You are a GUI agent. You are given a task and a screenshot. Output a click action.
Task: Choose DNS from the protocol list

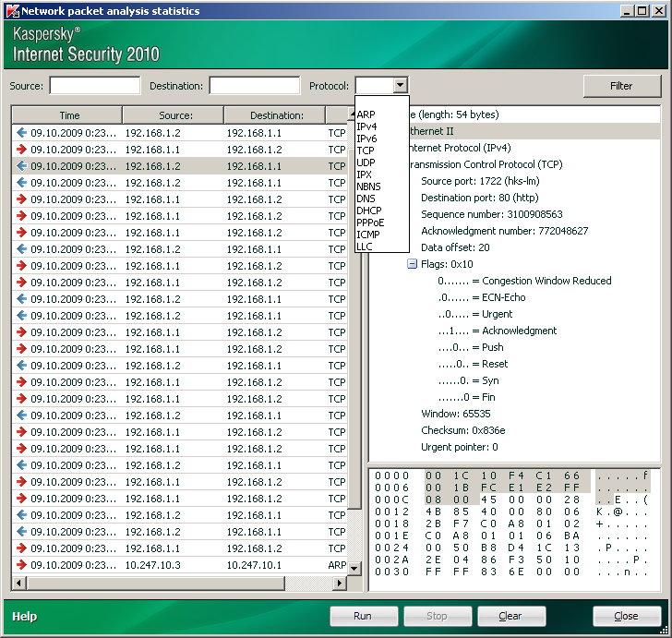[x=366, y=199]
